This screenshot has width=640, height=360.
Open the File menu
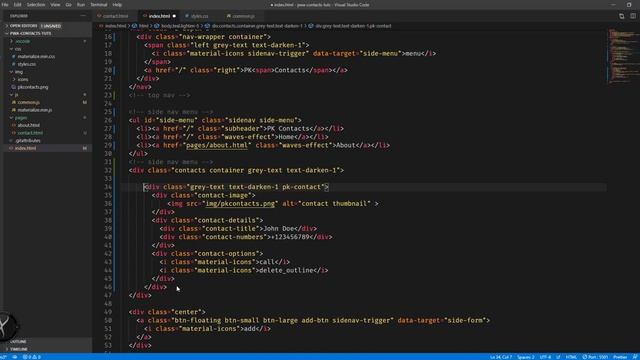click(x=5, y=4)
